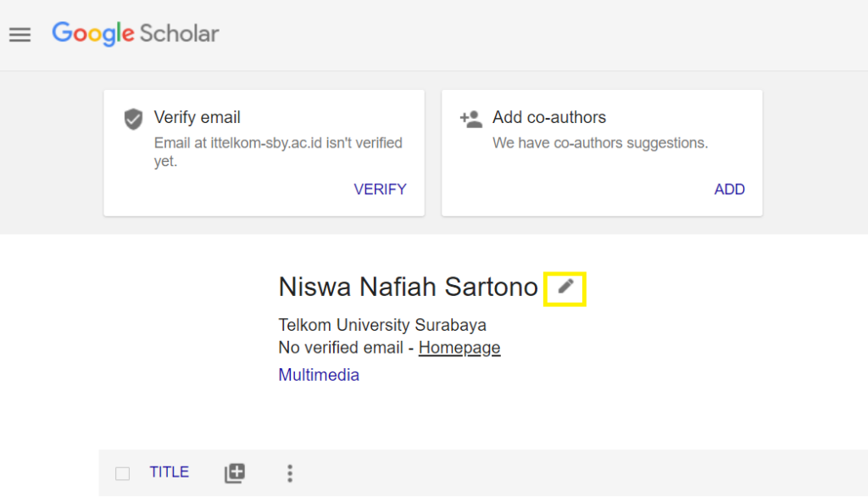Sort by the TITLE column header
The image size is (868, 497).
pyautogui.click(x=170, y=472)
